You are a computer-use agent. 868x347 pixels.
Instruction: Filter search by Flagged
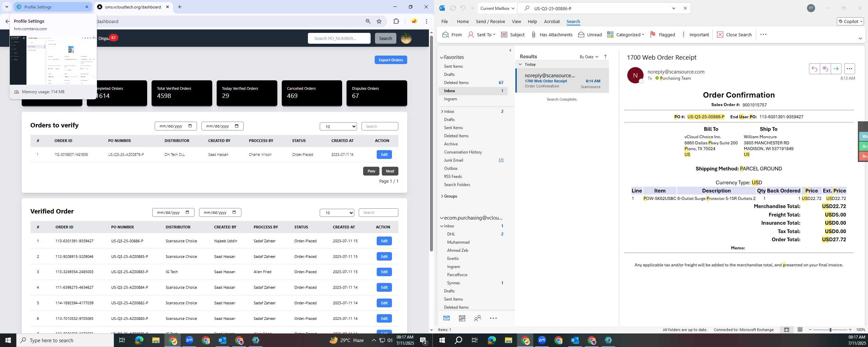[663, 35]
